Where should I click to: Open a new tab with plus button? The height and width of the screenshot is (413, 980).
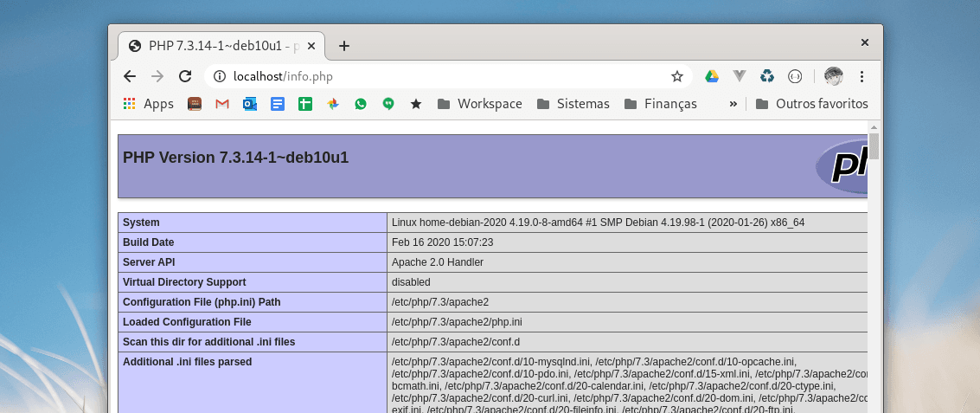[344, 46]
